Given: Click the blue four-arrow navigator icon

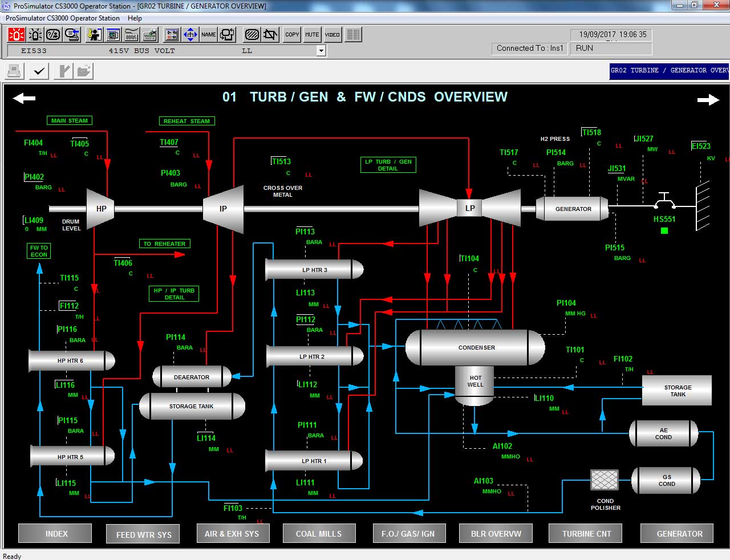Looking at the screenshot, I should tap(190, 35).
